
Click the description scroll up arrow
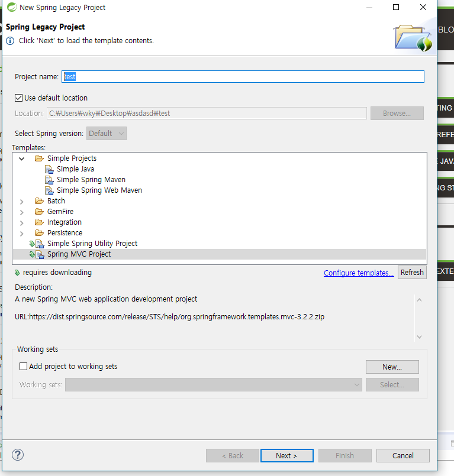419,300
